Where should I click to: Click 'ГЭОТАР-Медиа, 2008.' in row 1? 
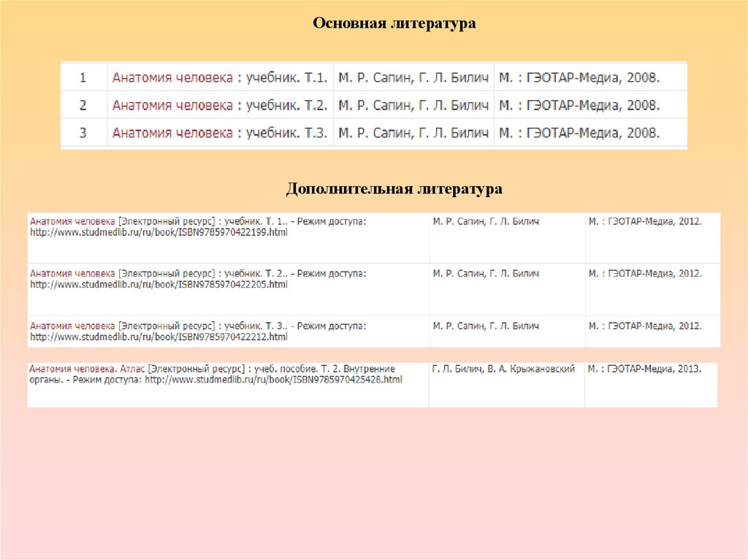(x=592, y=77)
